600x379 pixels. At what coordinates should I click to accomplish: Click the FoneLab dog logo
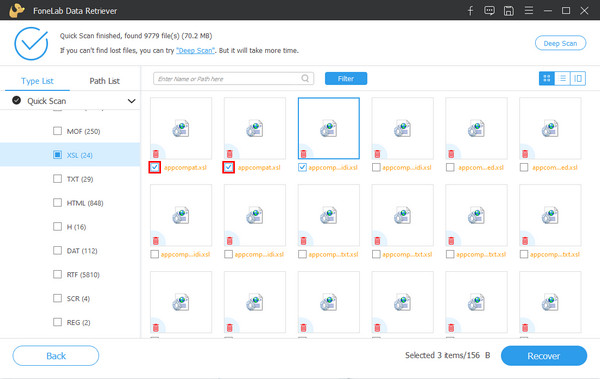pos(17,10)
